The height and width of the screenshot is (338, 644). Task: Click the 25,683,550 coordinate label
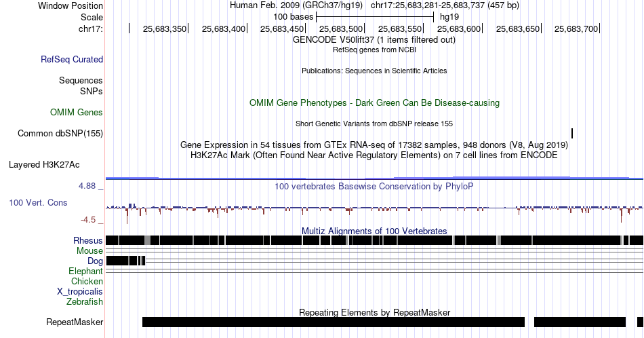pyautogui.click(x=400, y=29)
